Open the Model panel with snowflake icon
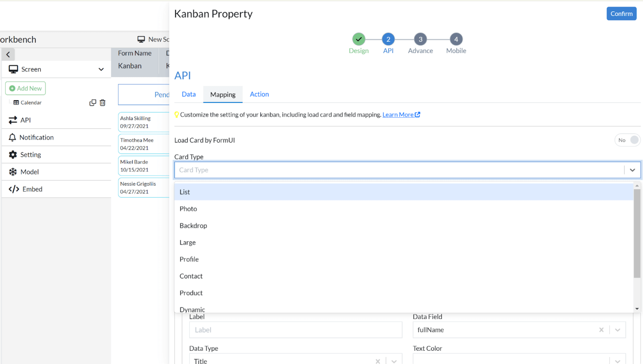 click(30, 172)
